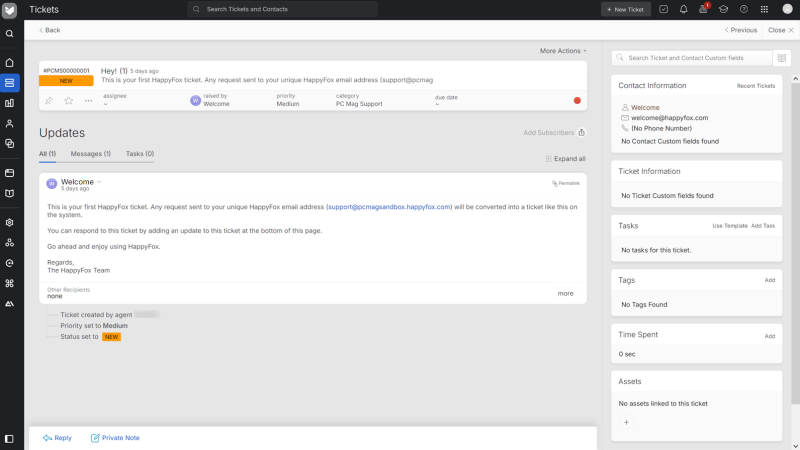This screenshot has width=800, height=450.
Task: Switch to the Tasks (0) tab
Action: pyautogui.click(x=139, y=154)
